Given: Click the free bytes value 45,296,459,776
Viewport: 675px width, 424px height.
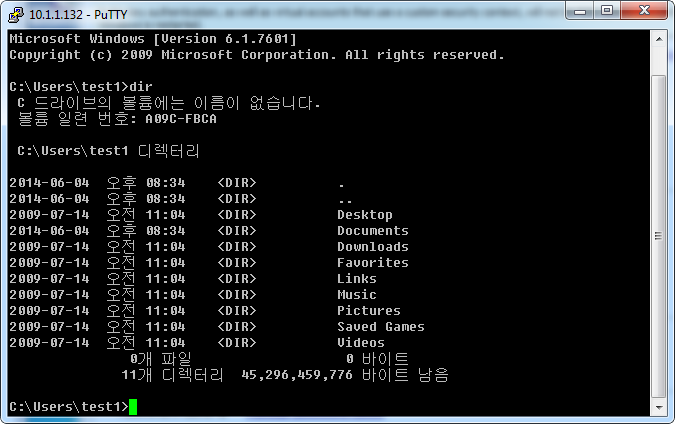Looking at the screenshot, I should point(297,375).
